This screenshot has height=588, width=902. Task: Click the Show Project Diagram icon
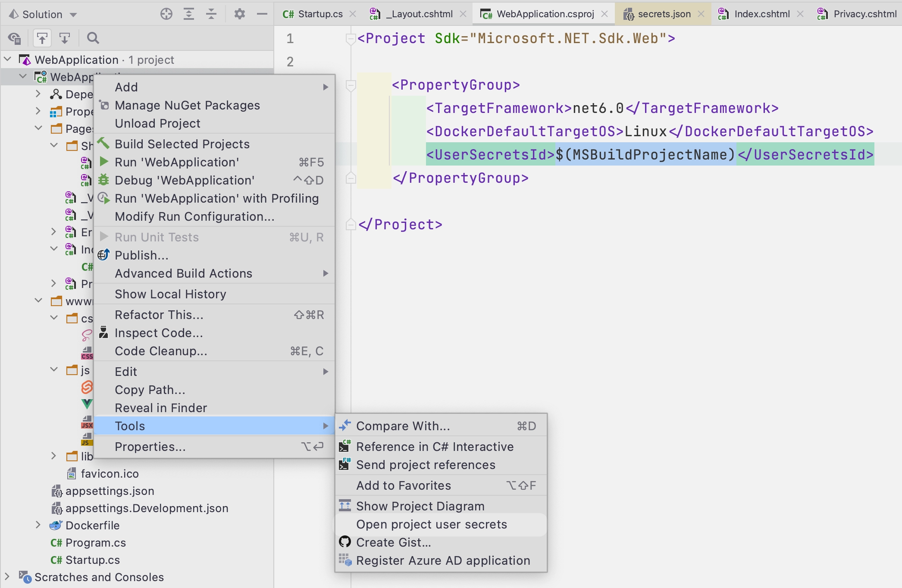pyautogui.click(x=345, y=505)
